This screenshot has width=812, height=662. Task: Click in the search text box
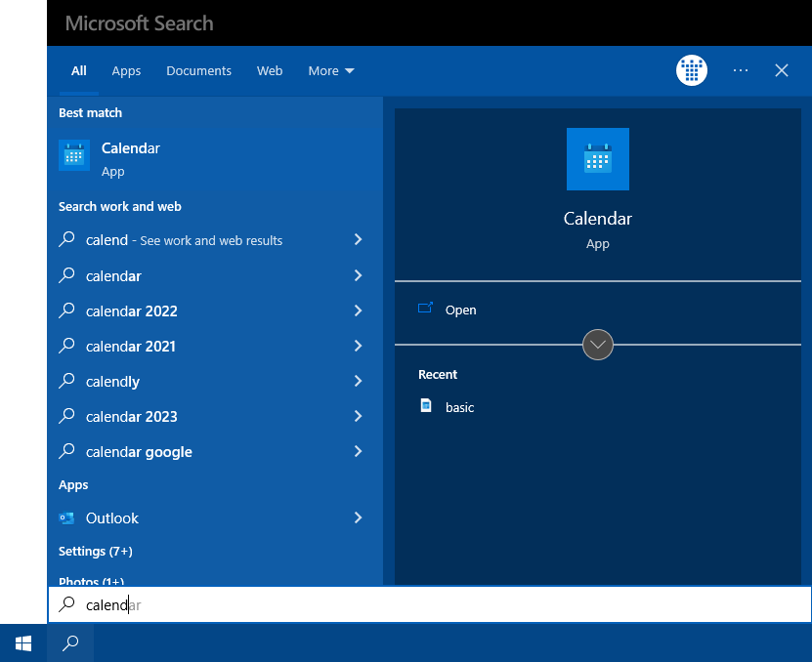[430, 604]
